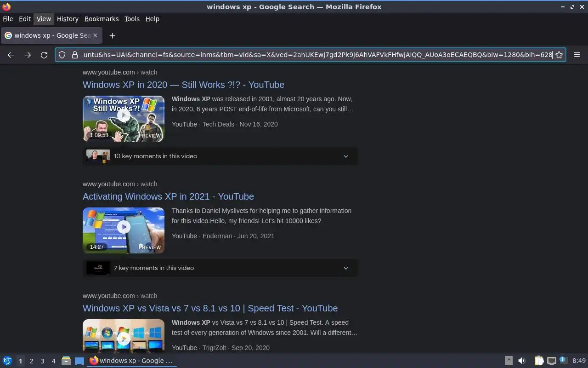Go back to the previous page
Viewport: 588px width, 368px height.
tap(11, 55)
